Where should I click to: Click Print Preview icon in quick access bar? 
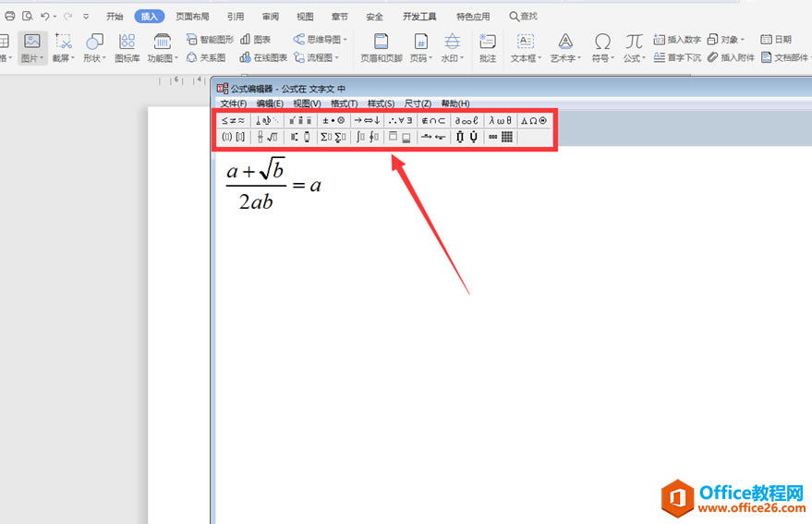[28, 16]
